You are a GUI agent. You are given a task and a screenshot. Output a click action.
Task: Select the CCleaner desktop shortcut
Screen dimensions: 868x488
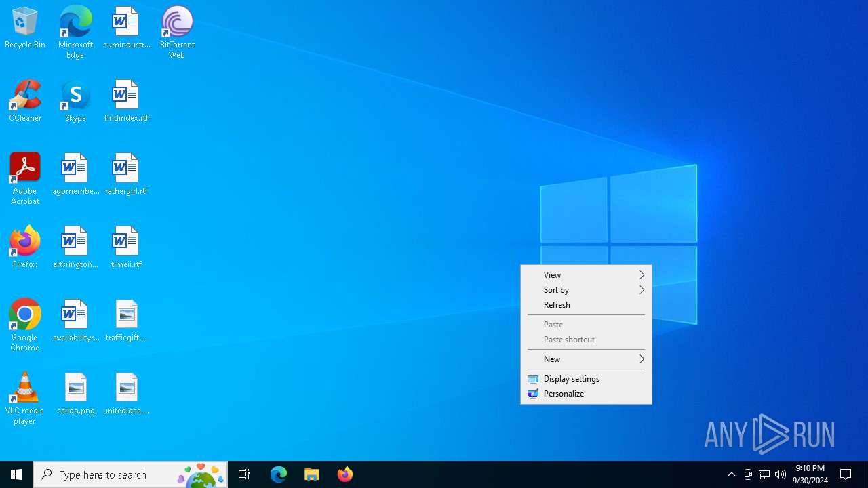coord(25,101)
